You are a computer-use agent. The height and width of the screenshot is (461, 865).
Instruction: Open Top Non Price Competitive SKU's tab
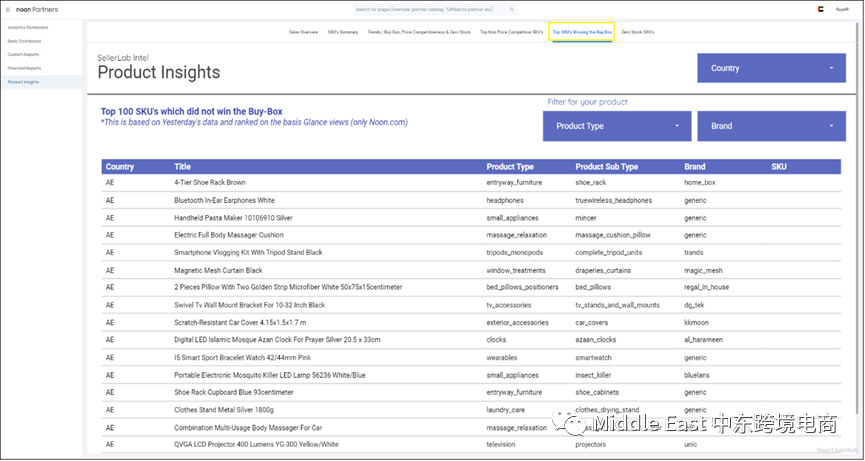[511, 32]
